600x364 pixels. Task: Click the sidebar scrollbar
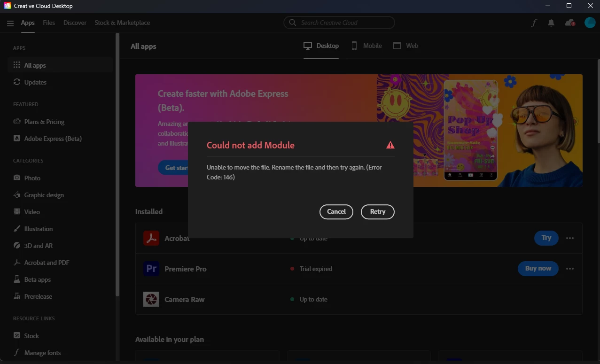[x=117, y=164]
